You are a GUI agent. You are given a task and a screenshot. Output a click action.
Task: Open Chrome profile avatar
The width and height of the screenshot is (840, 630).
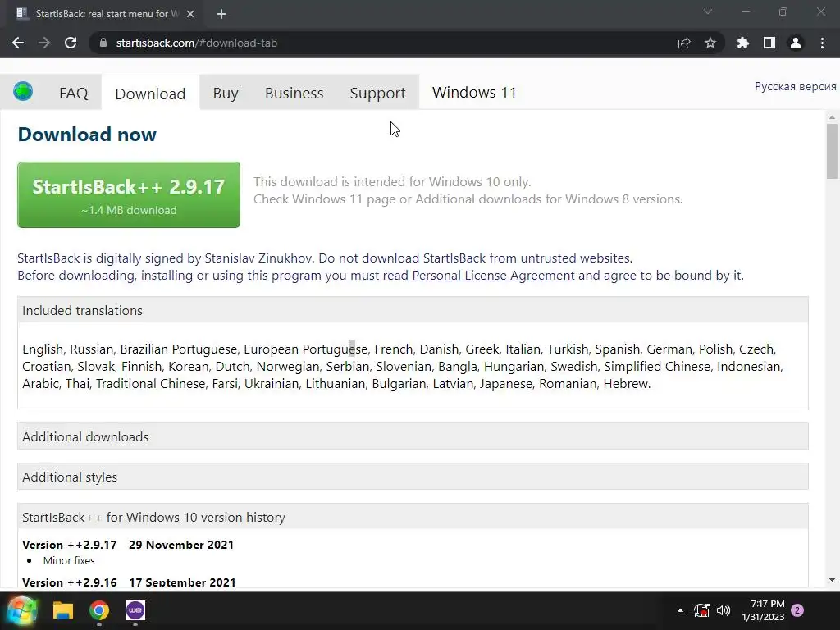click(796, 43)
